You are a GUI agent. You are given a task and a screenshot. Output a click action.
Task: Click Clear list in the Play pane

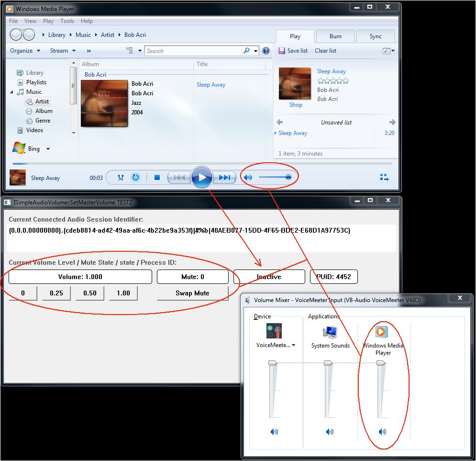[x=326, y=51]
